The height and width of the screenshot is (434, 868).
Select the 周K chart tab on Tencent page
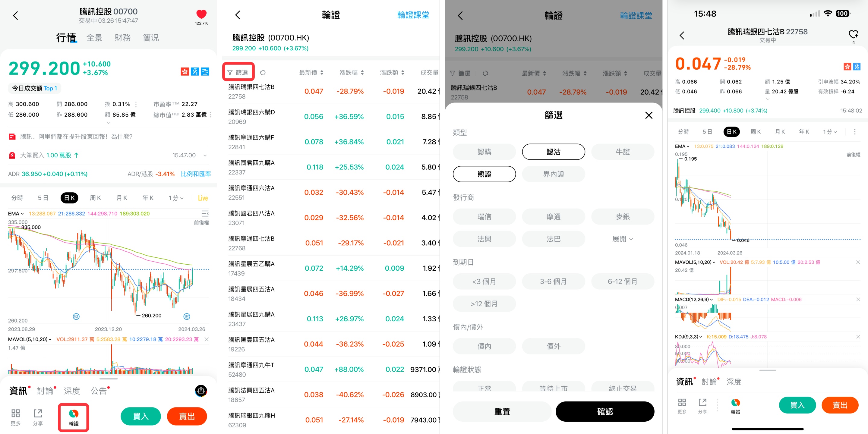coord(95,198)
